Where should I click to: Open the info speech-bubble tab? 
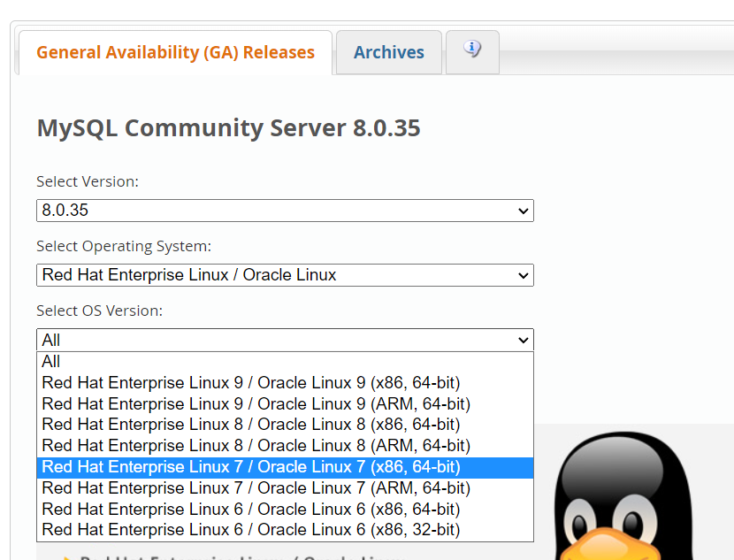(x=472, y=52)
